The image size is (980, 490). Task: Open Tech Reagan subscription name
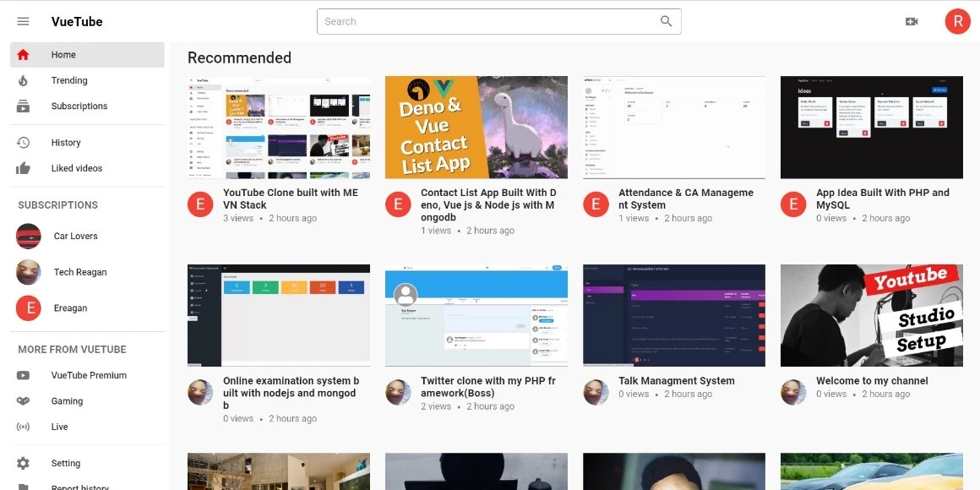80,272
